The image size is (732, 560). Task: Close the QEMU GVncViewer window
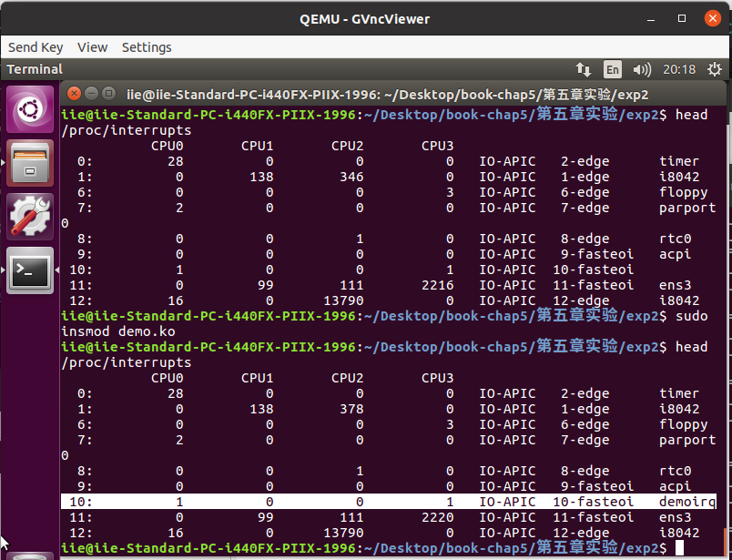712,18
